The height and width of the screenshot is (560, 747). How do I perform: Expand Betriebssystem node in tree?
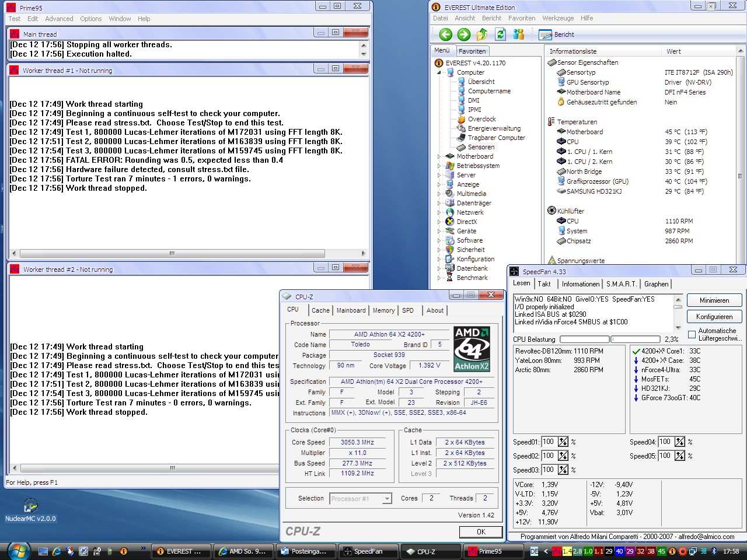point(439,166)
